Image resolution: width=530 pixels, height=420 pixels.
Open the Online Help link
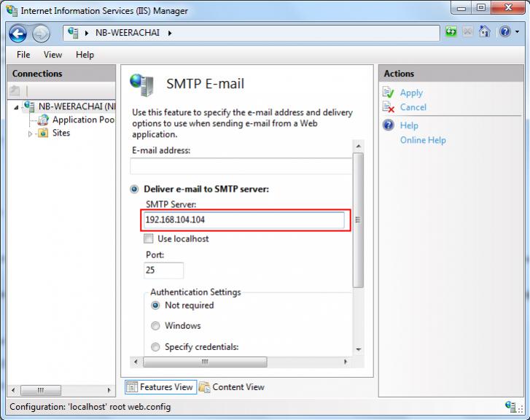(423, 140)
